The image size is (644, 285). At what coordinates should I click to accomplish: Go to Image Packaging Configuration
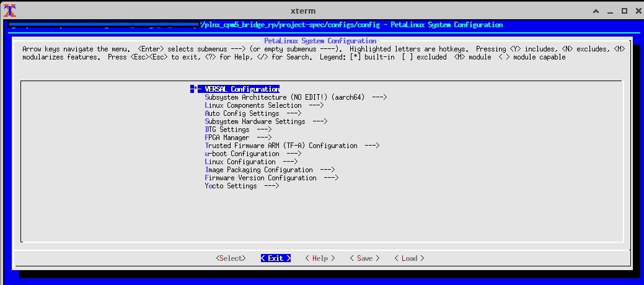tap(270, 170)
